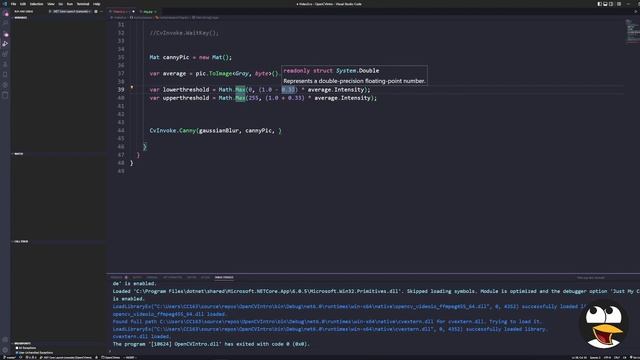Click the editor minimap

(632, 31)
